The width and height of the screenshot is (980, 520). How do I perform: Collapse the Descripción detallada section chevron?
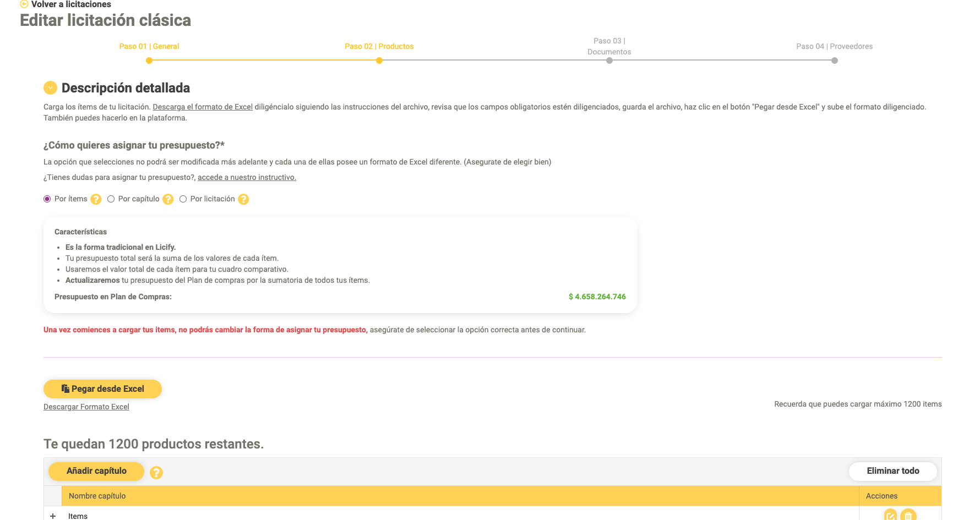[x=50, y=88]
